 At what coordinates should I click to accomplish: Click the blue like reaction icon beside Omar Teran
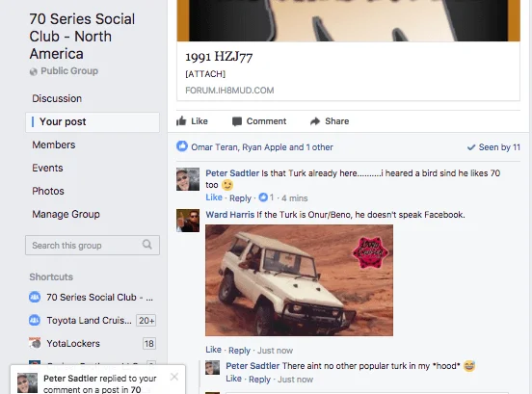182,146
